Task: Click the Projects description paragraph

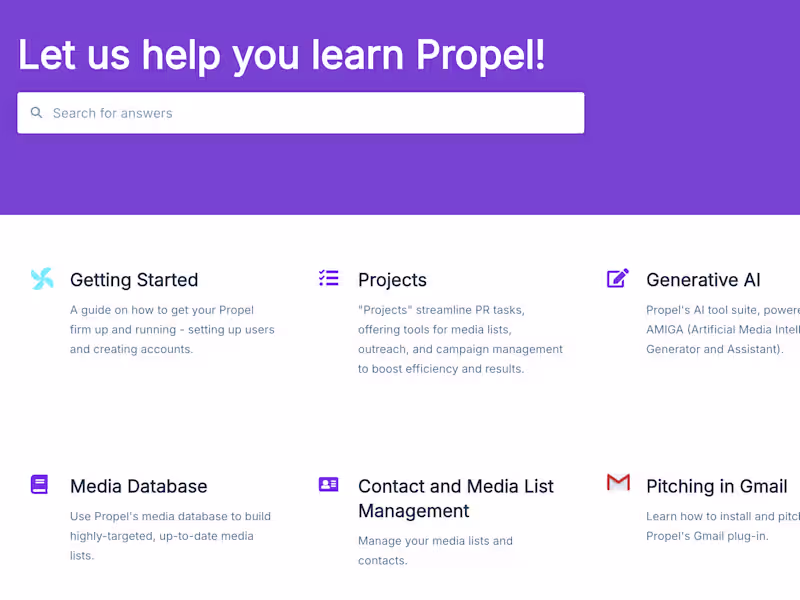Action: tap(460, 339)
